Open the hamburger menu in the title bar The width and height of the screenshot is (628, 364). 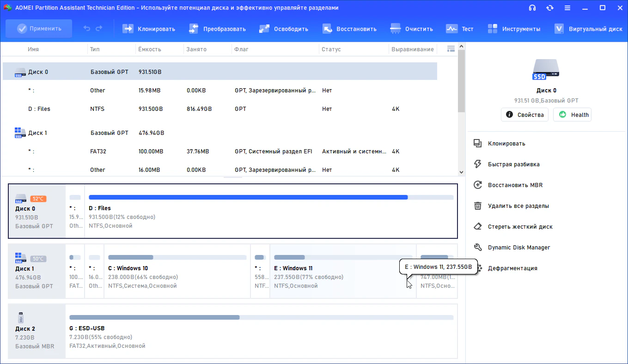coord(567,8)
